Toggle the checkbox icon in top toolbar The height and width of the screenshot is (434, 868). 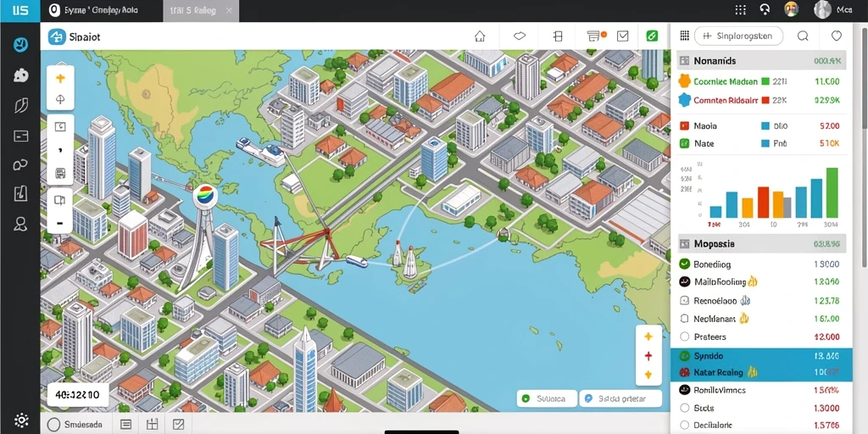point(623,36)
